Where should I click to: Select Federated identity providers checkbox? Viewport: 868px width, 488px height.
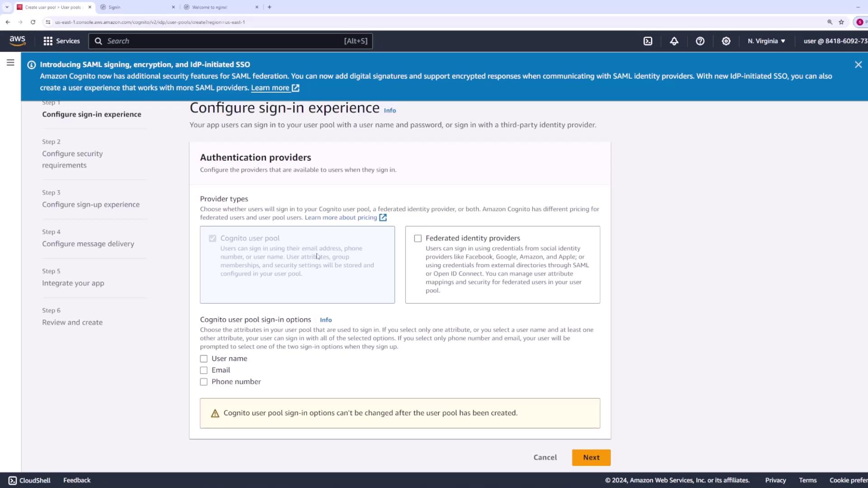(418, 239)
